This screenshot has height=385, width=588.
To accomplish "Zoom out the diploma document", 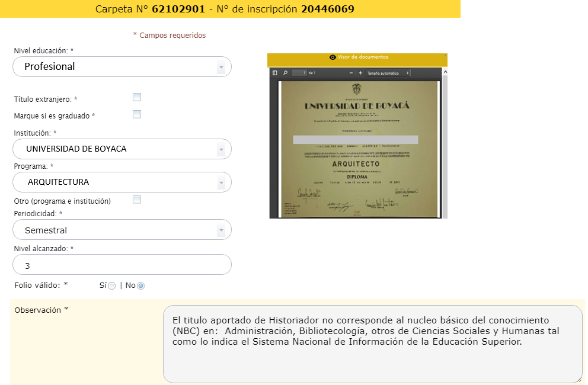I will pos(351,73).
